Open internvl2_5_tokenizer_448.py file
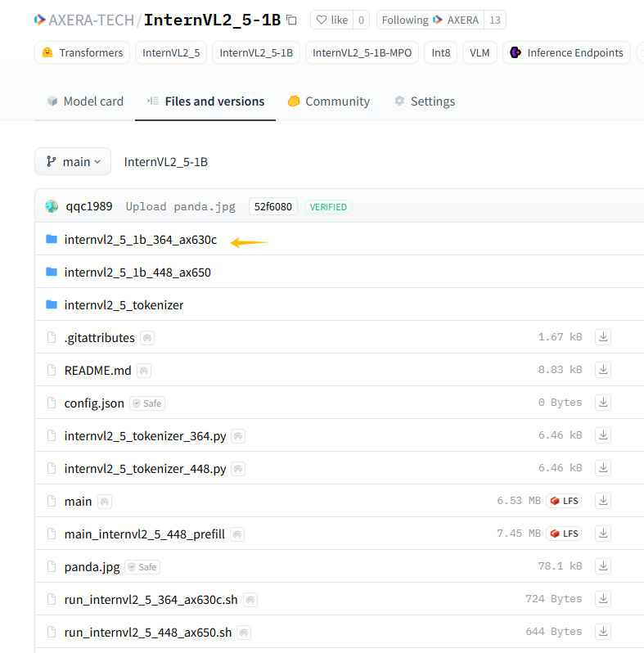 coord(145,469)
